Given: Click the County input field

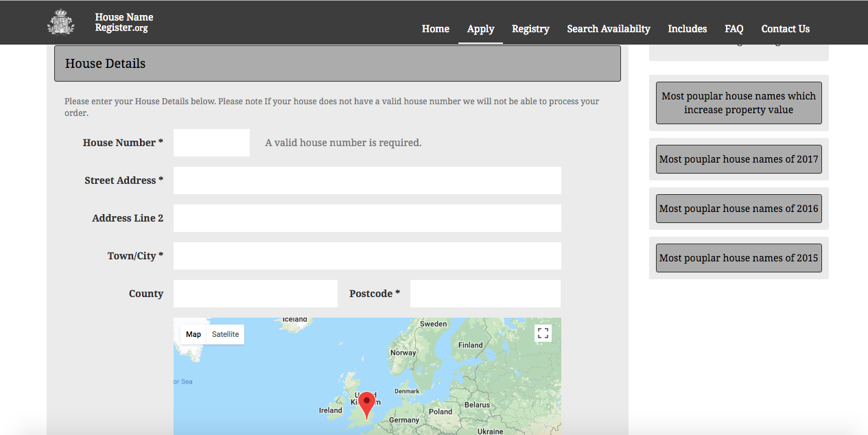Looking at the screenshot, I should click(255, 294).
